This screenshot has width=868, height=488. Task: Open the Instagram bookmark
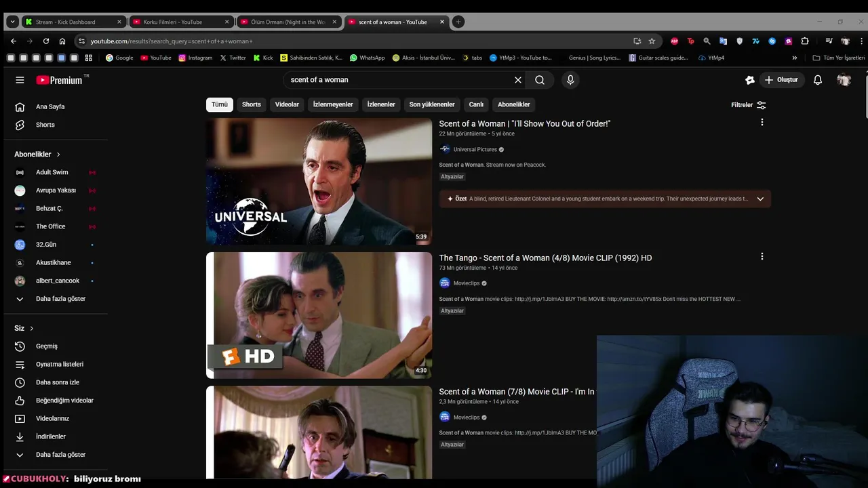[195, 58]
